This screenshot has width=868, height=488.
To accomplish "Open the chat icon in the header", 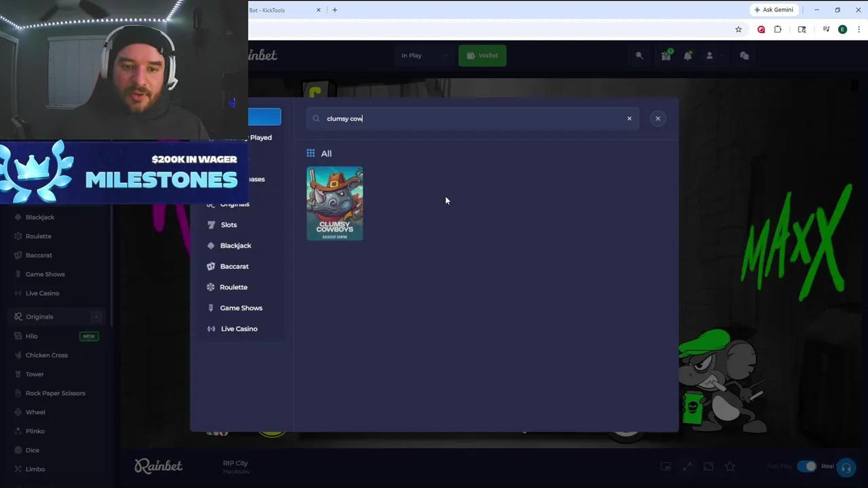I will 744,55.
